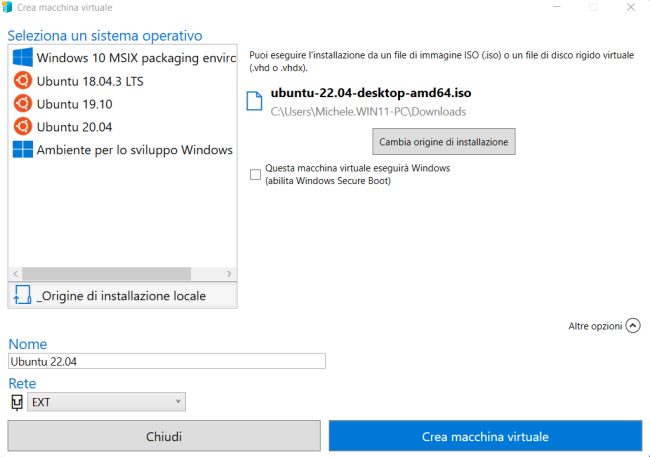Select Ambiente per lo sviluppo Windows entry
Screen dimensions: 650x457
(123, 150)
